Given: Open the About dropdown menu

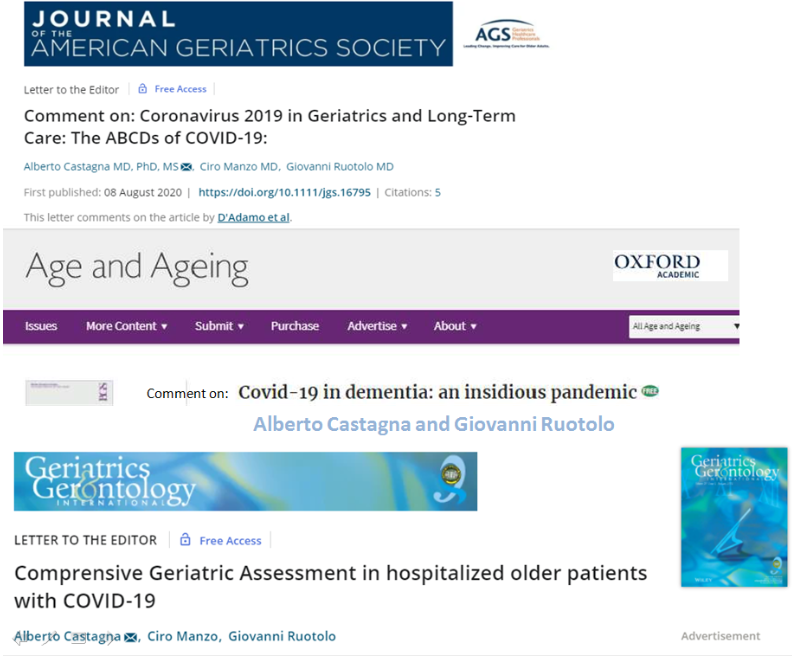Looking at the screenshot, I should click(x=455, y=326).
